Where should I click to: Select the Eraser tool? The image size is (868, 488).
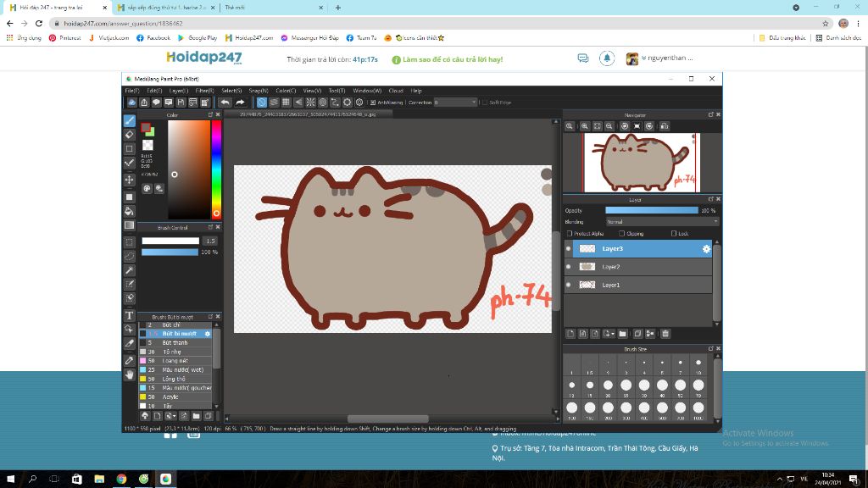pyautogui.click(x=130, y=135)
